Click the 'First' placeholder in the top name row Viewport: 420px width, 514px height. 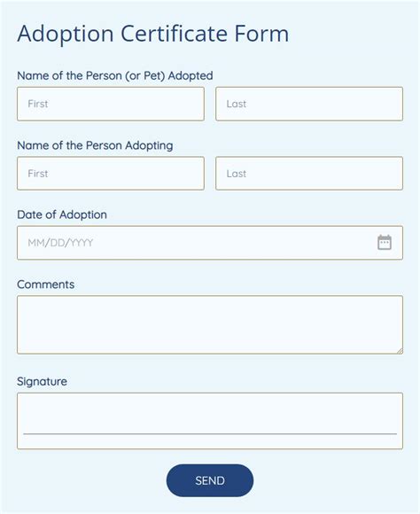(38, 104)
